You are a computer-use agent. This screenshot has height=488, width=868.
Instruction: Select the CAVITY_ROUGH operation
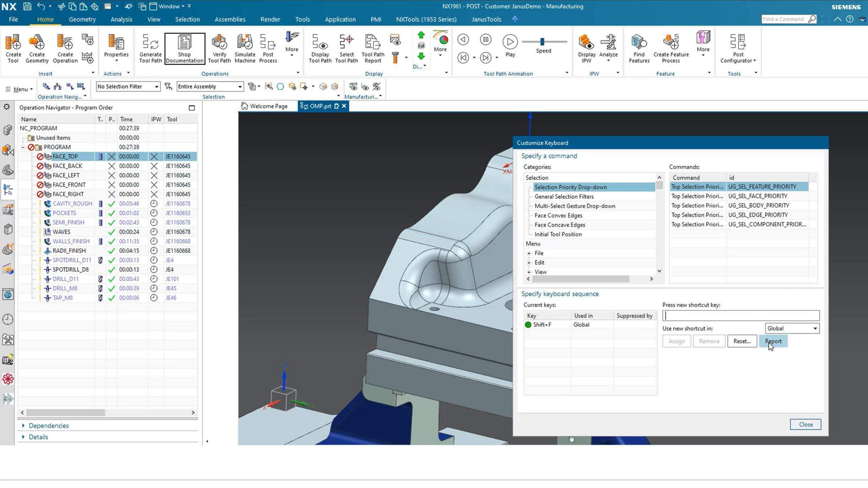pyautogui.click(x=72, y=204)
